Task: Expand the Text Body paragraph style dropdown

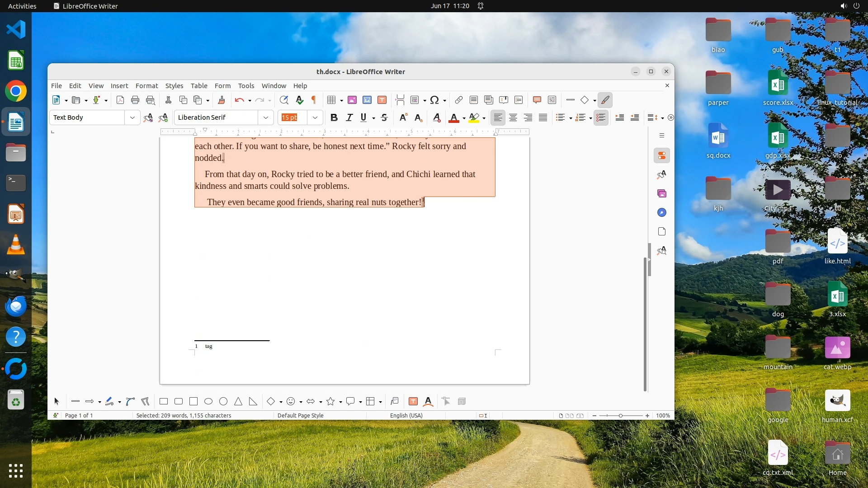Action: [x=132, y=118]
